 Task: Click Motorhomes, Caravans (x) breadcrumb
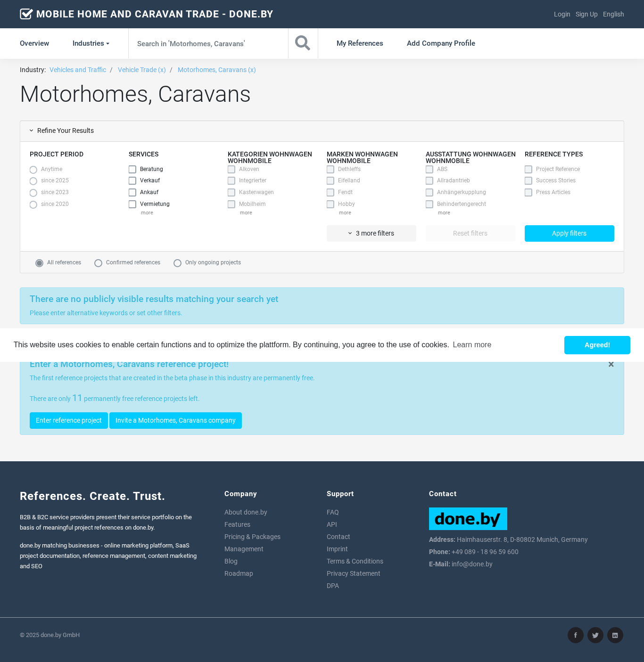click(x=217, y=70)
